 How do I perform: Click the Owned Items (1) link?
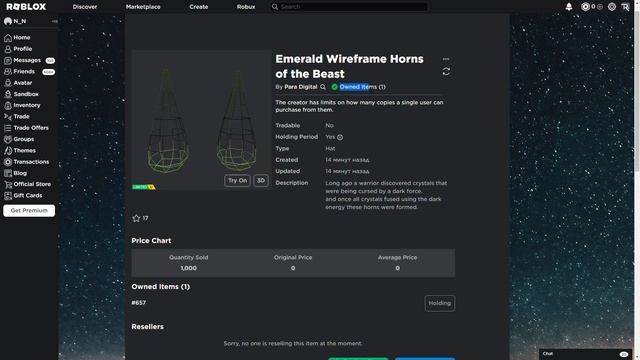tap(362, 87)
